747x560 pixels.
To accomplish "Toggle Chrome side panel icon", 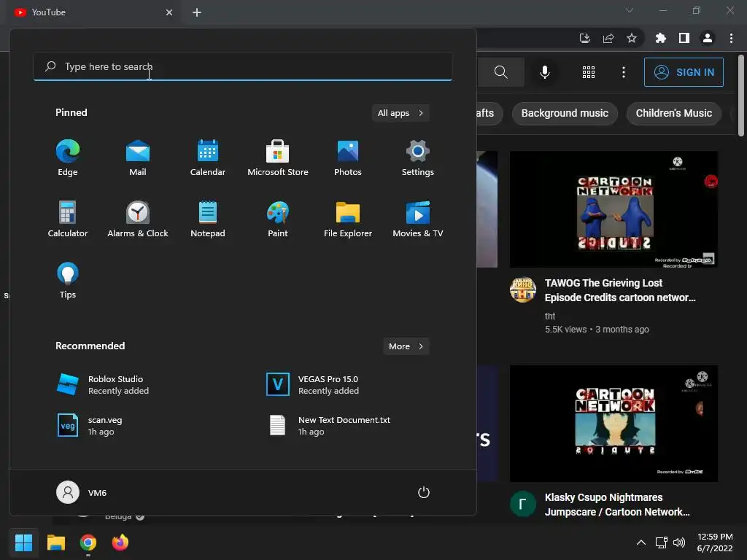I will (684, 38).
